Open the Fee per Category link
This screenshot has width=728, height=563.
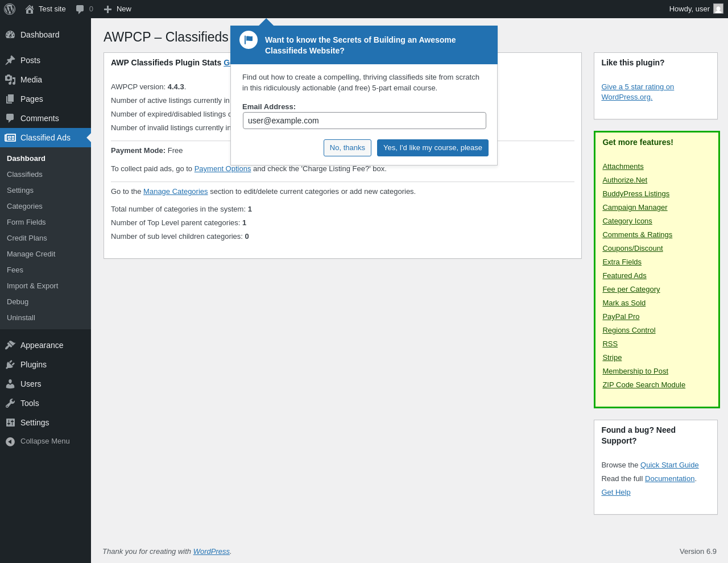click(631, 289)
